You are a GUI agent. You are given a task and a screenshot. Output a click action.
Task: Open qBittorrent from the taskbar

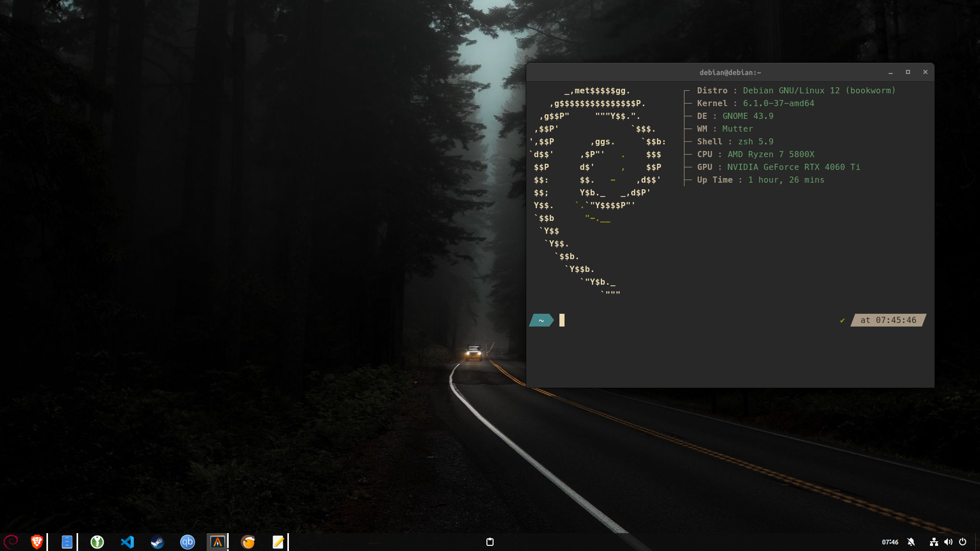pos(187,542)
